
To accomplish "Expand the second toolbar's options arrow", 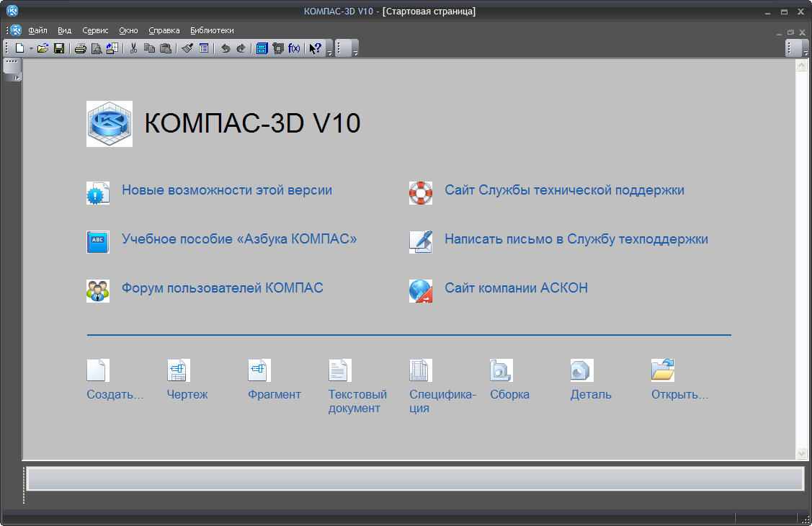I will click(x=354, y=49).
